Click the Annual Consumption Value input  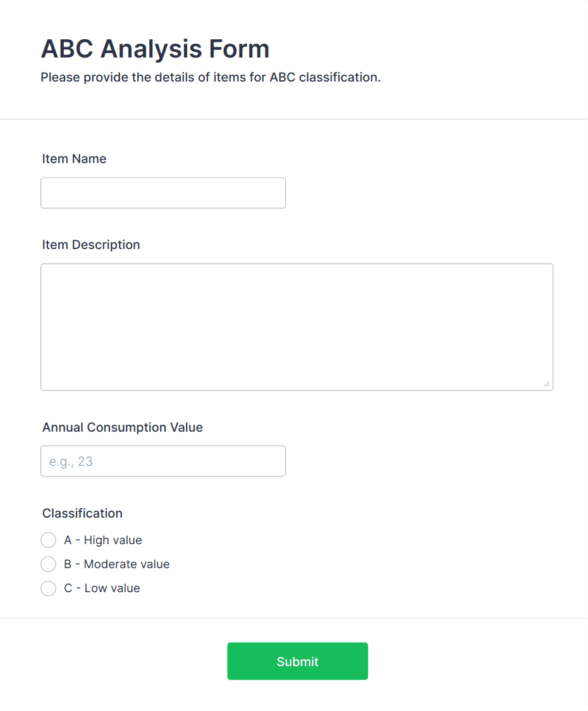point(163,461)
